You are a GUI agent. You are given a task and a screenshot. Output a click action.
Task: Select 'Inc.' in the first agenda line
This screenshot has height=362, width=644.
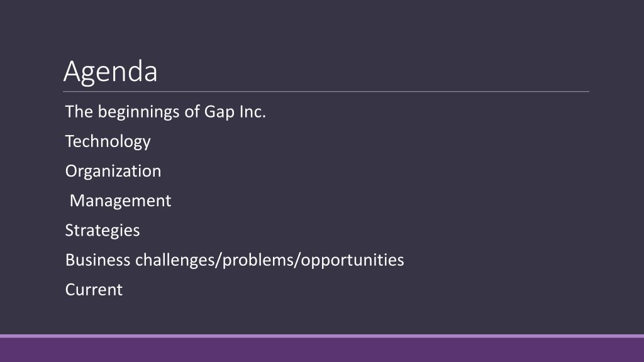tap(253, 112)
